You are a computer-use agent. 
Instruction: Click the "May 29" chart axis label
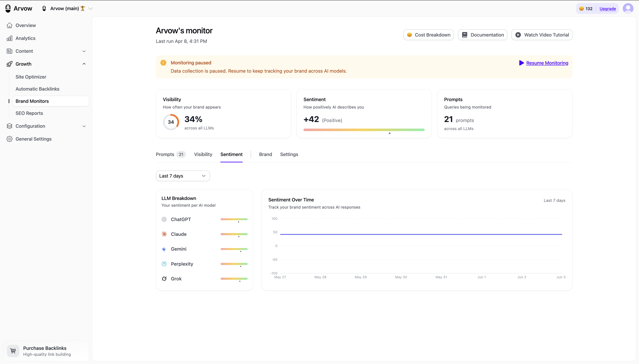tap(360, 277)
